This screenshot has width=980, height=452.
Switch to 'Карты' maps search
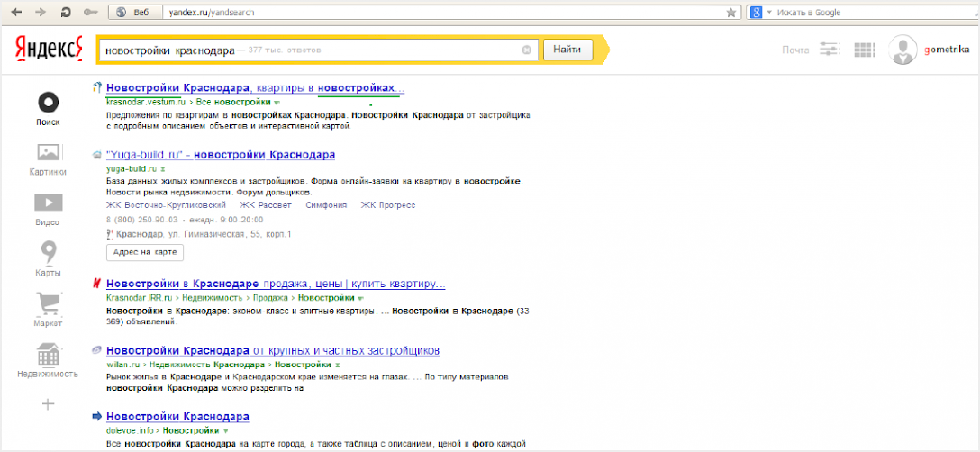pos(48,260)
